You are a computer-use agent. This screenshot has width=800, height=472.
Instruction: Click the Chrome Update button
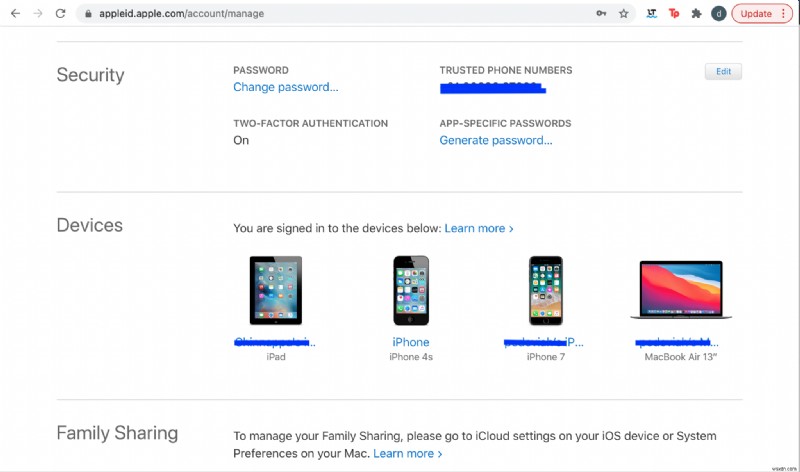(x=756, y=14)
